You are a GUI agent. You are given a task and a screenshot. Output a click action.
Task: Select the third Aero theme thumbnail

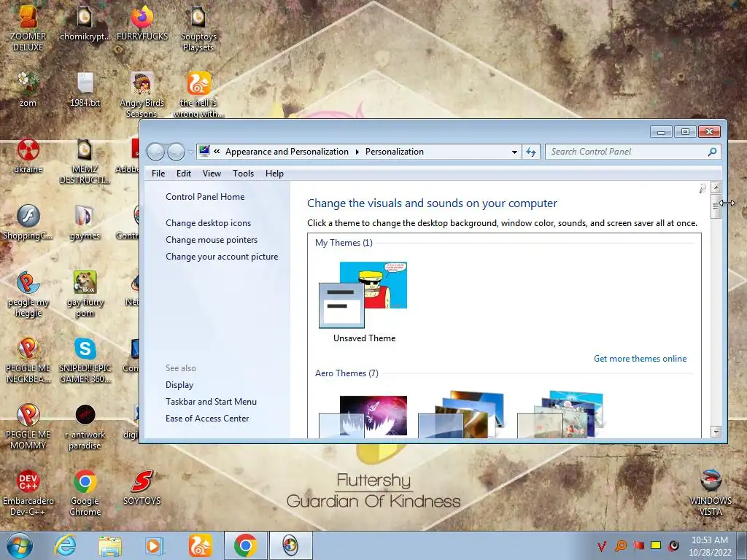[x=561, y=414]
